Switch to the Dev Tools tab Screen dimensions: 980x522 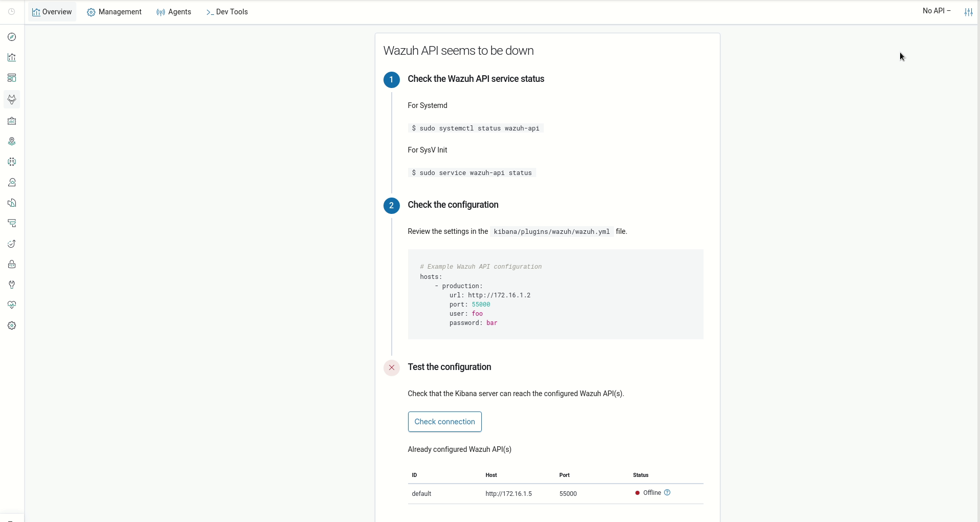click(x=227, y=12)
